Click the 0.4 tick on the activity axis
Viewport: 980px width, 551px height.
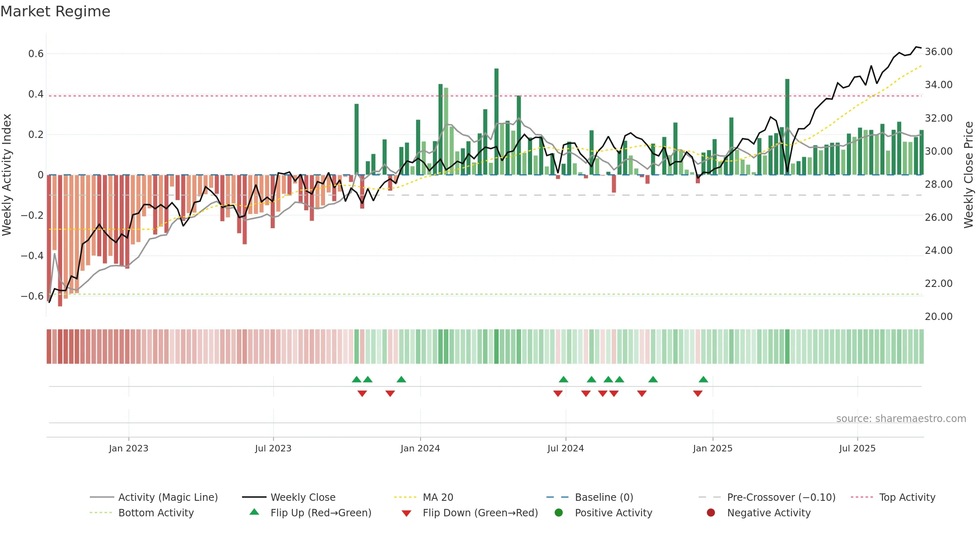point(36,94)
